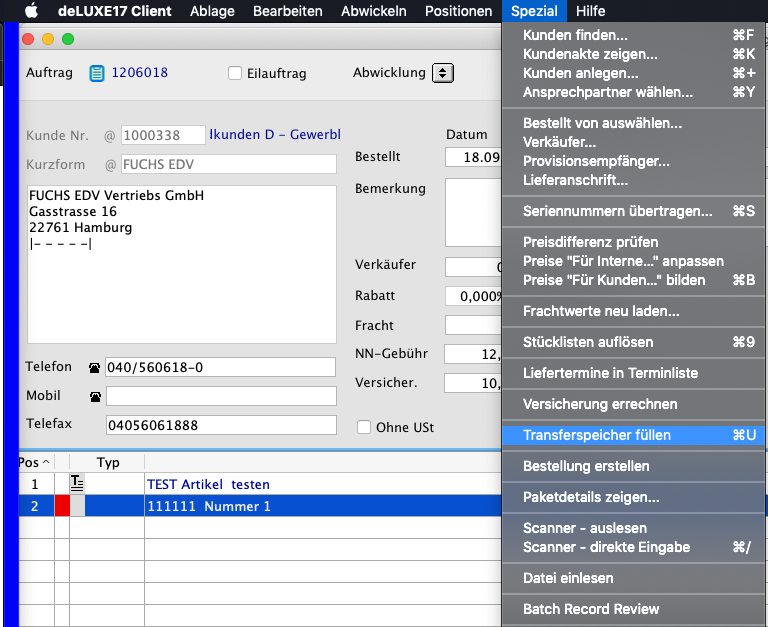Click the order document icon next to 1206018

[97, 73]
